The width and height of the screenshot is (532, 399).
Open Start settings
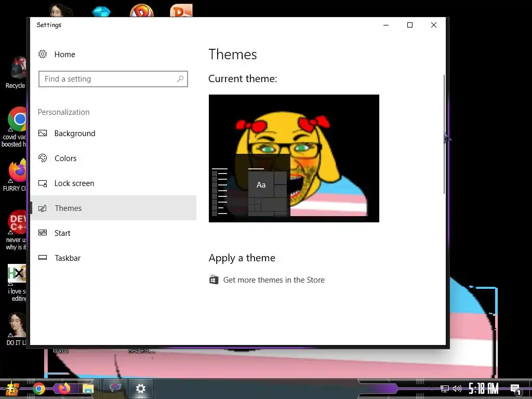point(113,233)
